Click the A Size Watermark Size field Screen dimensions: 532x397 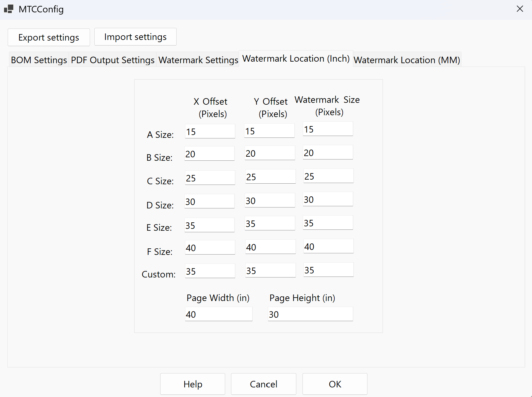(x=328, y=129)
